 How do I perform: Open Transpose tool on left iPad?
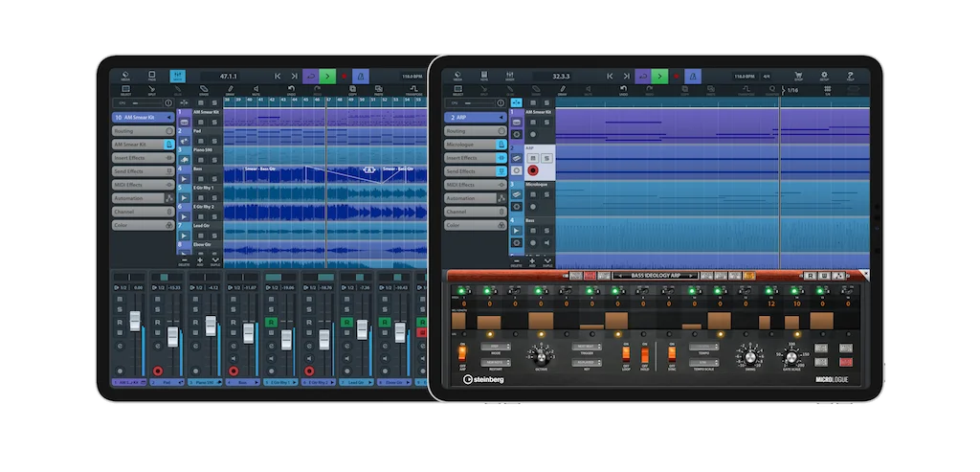pyautogui.click(x=413, y=91)
